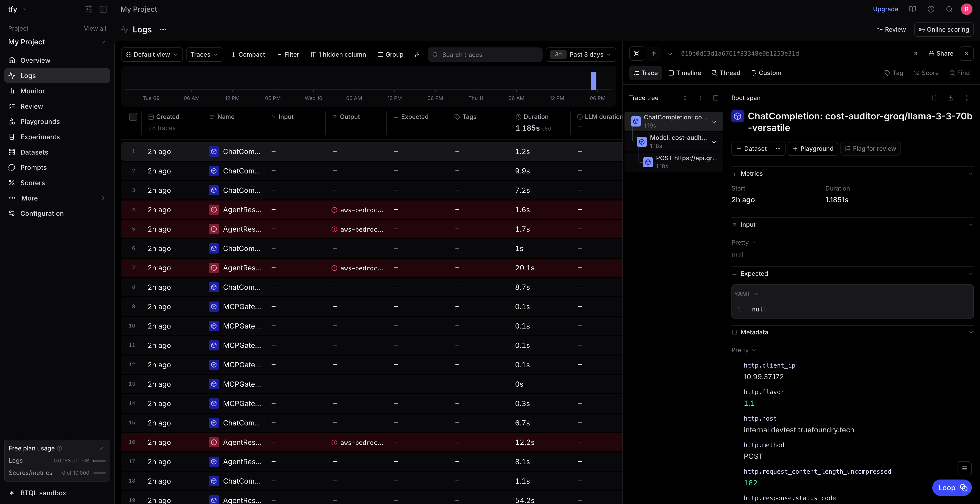
Task: Copy root span as JSON with braces icon
Action: pyautogui.click(x=934, y=98)
